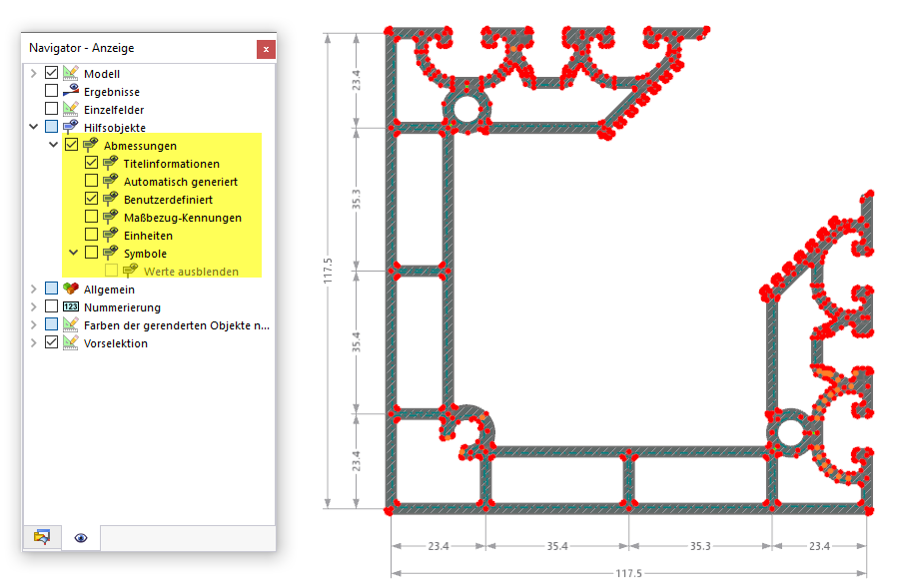Select the Benutzerdefiniert label
Screen dimensions: 901x588
[168, 200]
